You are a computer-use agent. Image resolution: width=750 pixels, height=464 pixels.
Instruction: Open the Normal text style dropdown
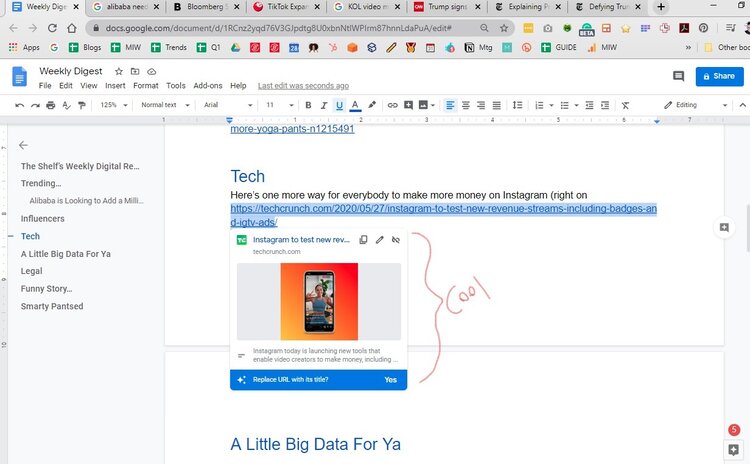coord(165,105)
